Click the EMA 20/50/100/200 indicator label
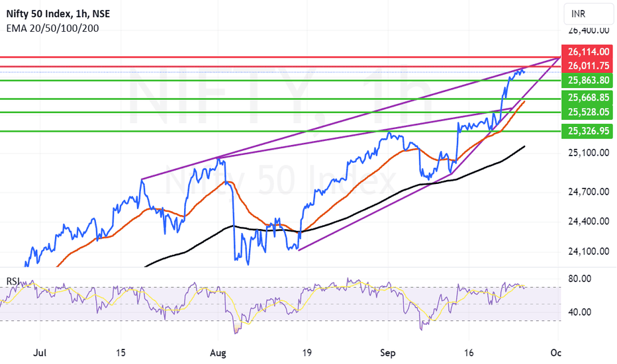This screenshot has width=617, height=364. tap(53, 28)
